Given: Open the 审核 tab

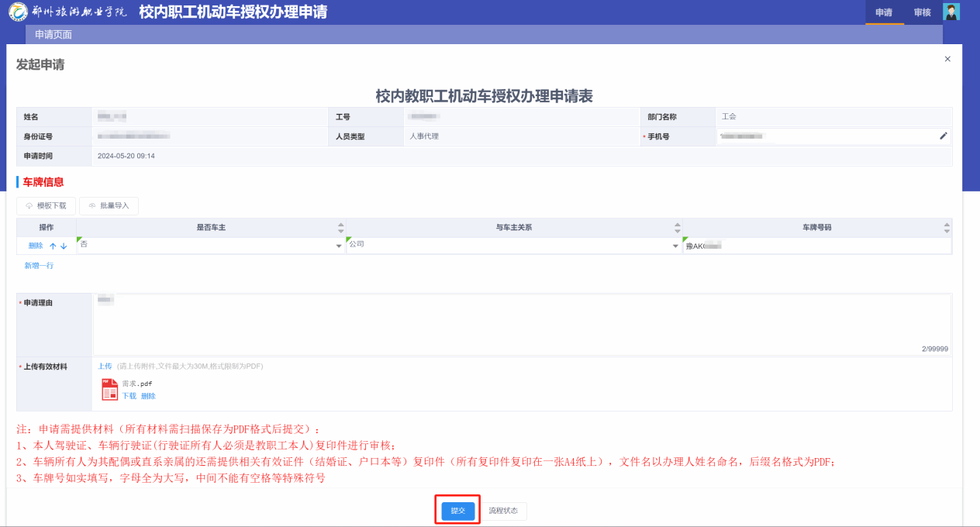Looking at the screenshot, I should pyautogui.click(x=922, y=12).
